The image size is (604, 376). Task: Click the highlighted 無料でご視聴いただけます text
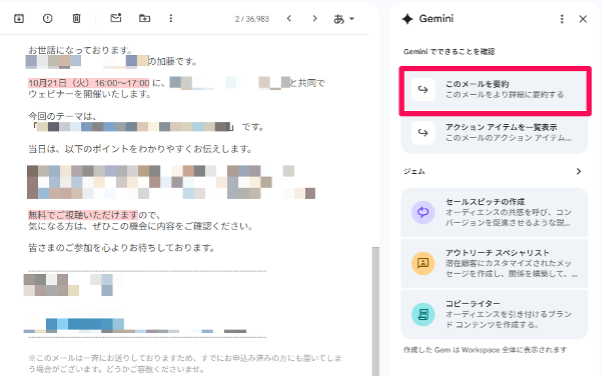click(83, 215)
